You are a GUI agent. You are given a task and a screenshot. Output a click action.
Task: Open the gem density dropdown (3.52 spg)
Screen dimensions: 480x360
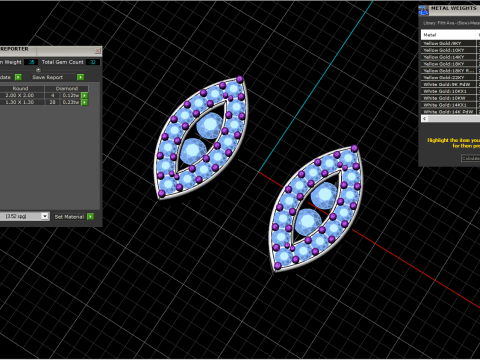coord(45,216)
